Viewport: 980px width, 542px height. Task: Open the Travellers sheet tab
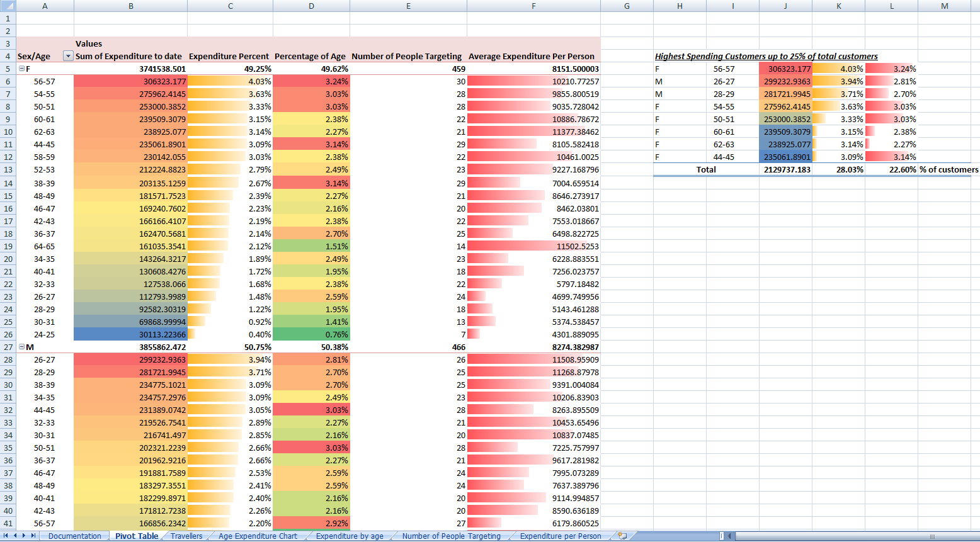[186, 536]
